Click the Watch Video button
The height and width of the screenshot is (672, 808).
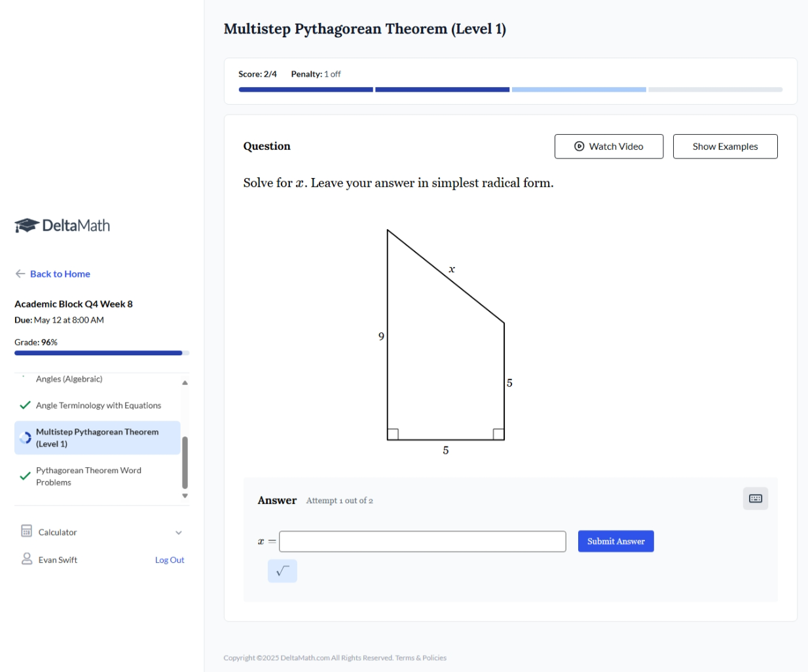(x=608, y=147)
